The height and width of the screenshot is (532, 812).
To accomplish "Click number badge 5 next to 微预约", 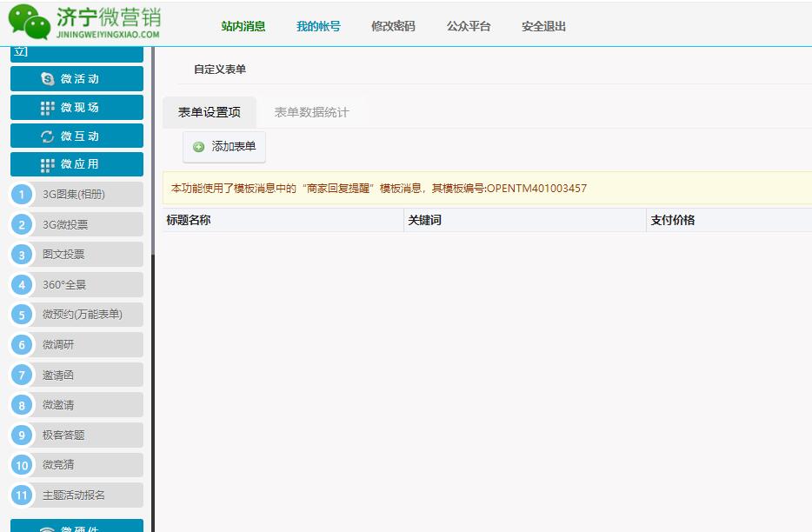I will [x=22, y=315].
